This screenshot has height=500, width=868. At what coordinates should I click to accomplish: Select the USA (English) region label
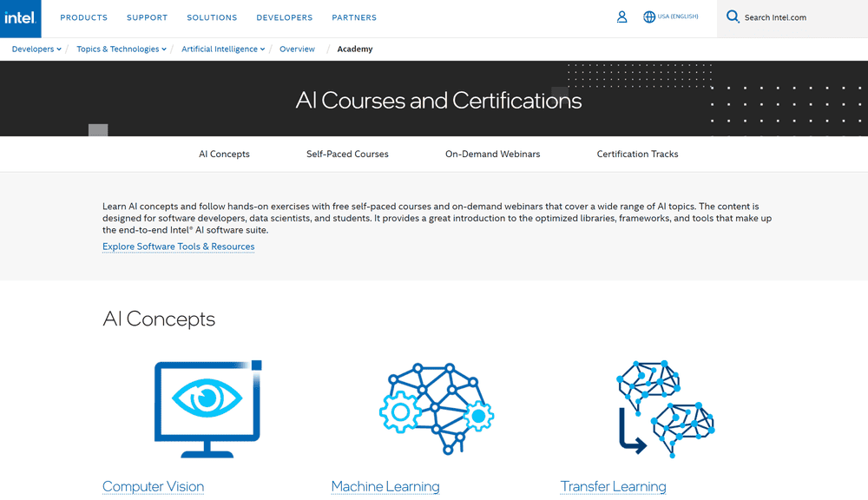(678, 16)
